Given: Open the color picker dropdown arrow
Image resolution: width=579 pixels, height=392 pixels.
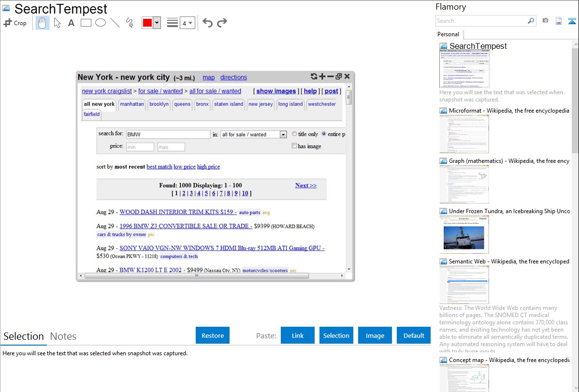Looking at the screenshot, I should pos(157,23).
